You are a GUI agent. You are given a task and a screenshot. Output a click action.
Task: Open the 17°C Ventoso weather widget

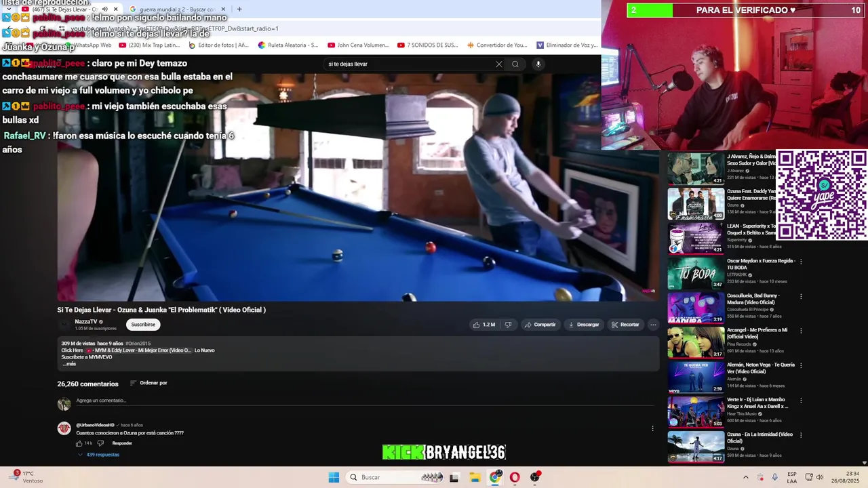tap(27, 477)
